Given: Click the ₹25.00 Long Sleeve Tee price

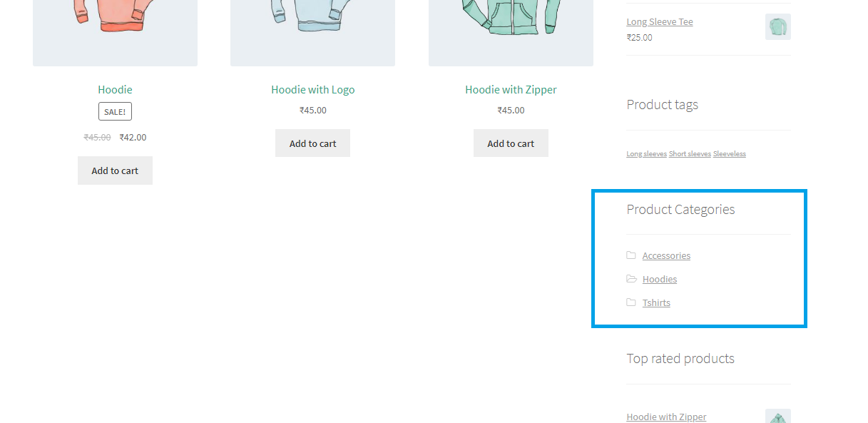Looking at the screenshot, I should pyautogui.click(x=639, y=37).
